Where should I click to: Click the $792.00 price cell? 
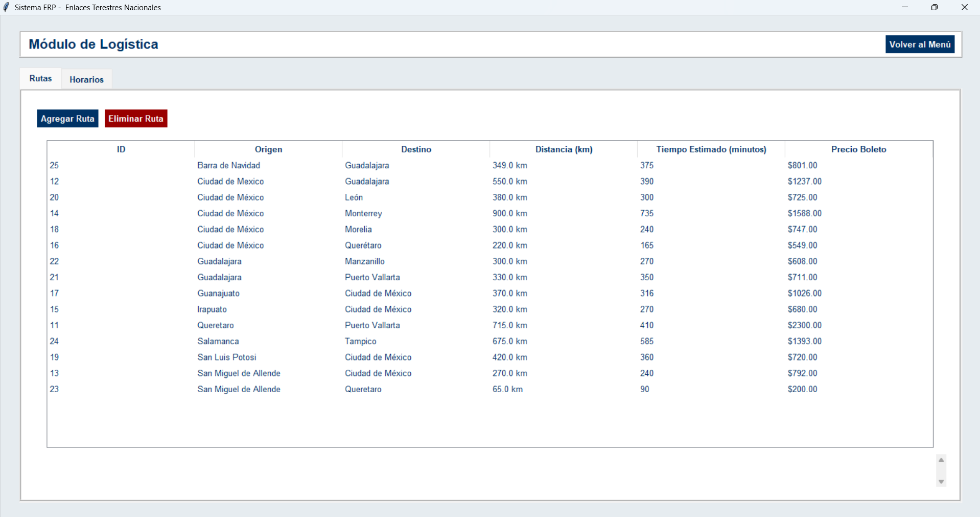pos(803,373)
